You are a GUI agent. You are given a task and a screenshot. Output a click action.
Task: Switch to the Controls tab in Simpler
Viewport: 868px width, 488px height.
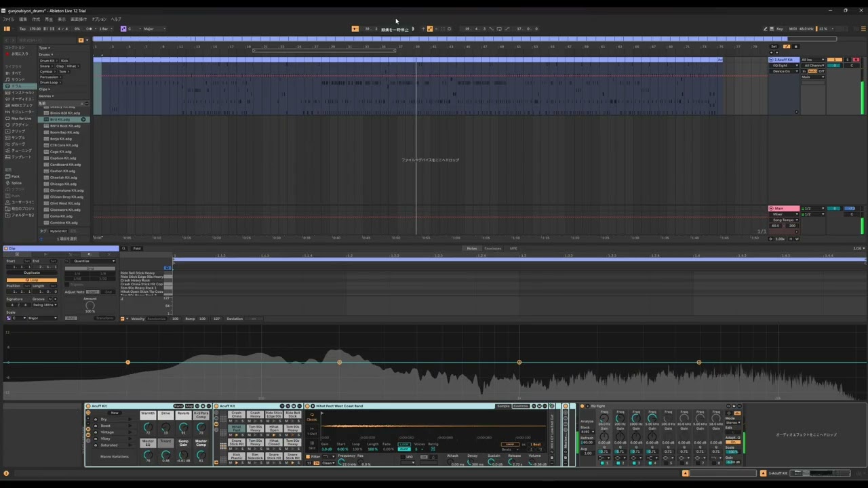coord(521,406)
